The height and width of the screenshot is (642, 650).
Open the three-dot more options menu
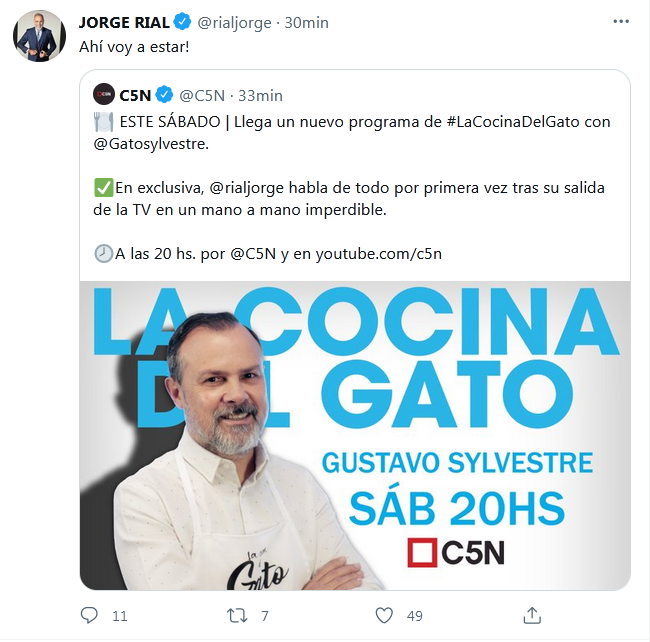click(x=621, y=22)
